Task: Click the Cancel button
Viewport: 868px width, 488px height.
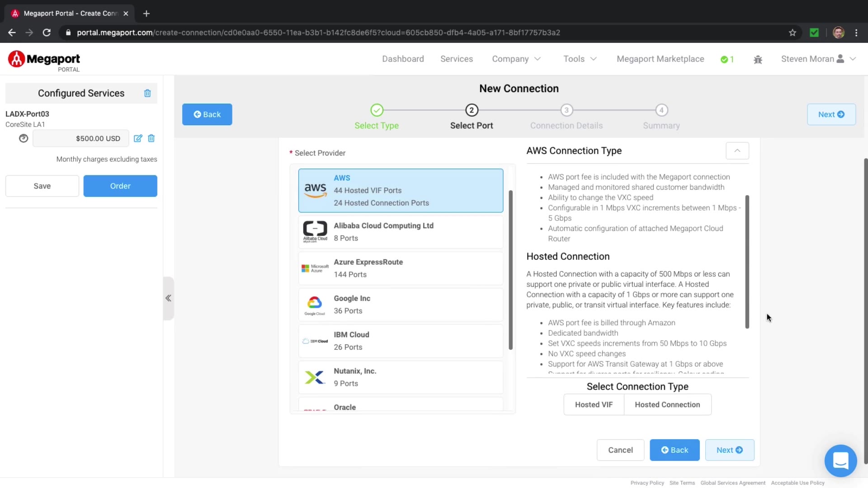Action: pos(620,450)
